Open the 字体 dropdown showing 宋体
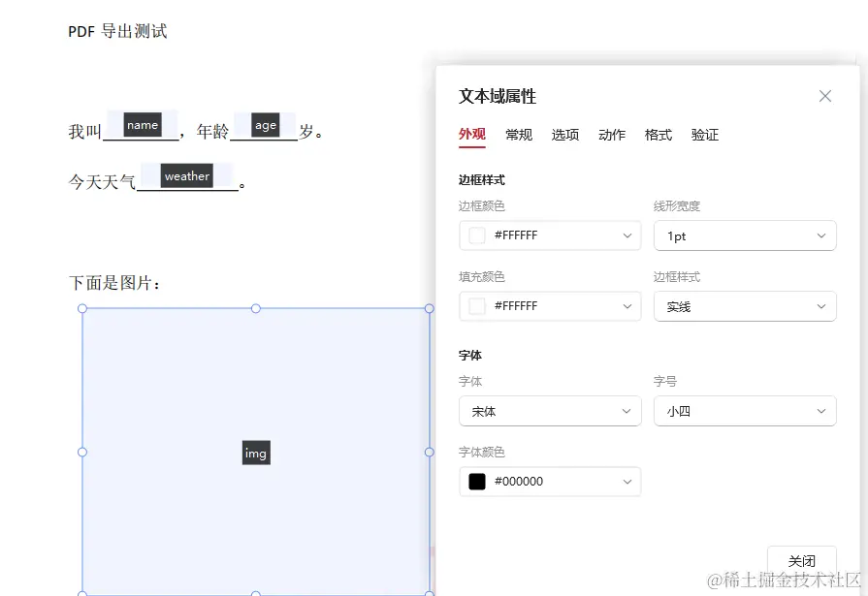The height and width of the screenshot is (596, 868). [549, 411]
